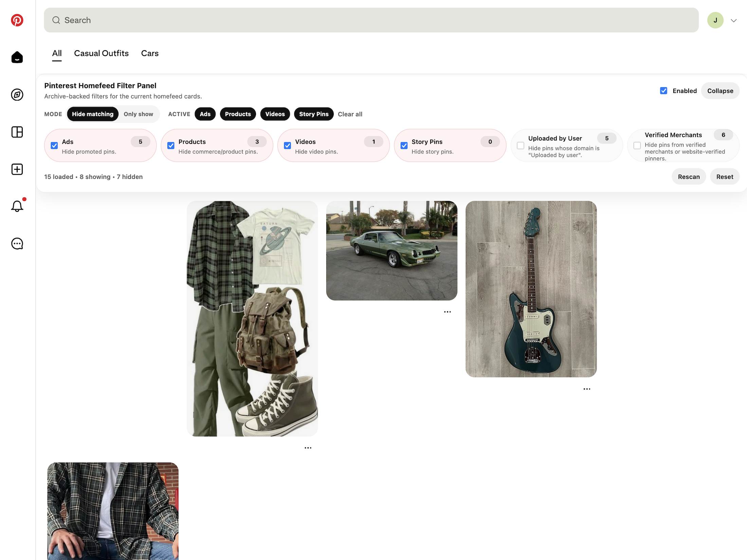Image resolution: width=747 pixels, height=560 pixels.
Task: Open the boards layout icon
Action: click(x=17, y=132)
